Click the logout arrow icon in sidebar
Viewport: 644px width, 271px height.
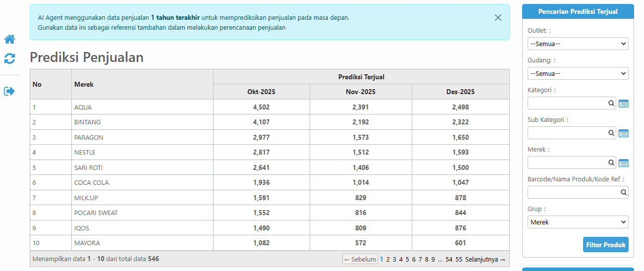tap(9, 91)
